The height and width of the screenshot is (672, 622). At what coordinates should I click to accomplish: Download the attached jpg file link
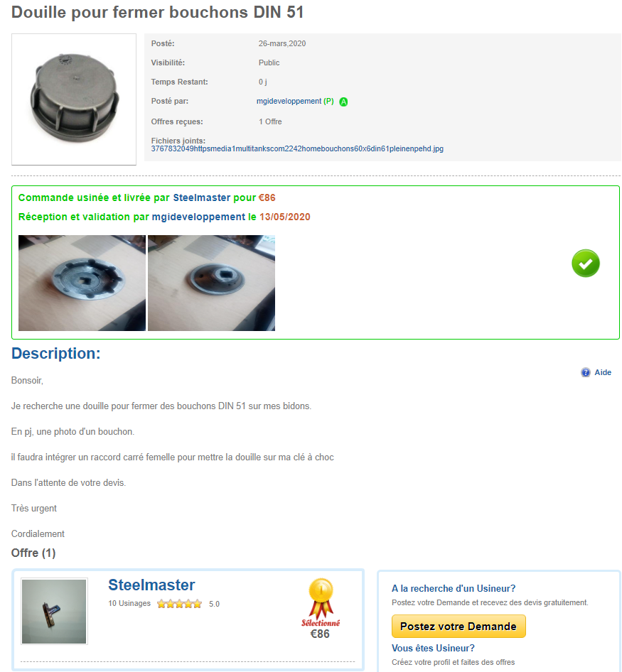pyautogui.click(x=297, y=148)
